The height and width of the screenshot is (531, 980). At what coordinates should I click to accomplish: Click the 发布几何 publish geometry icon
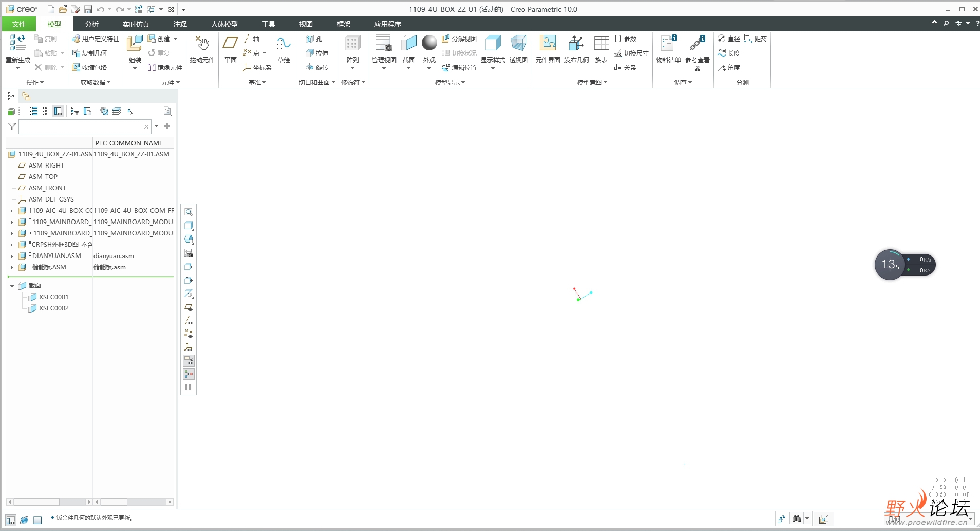point(576,43)
